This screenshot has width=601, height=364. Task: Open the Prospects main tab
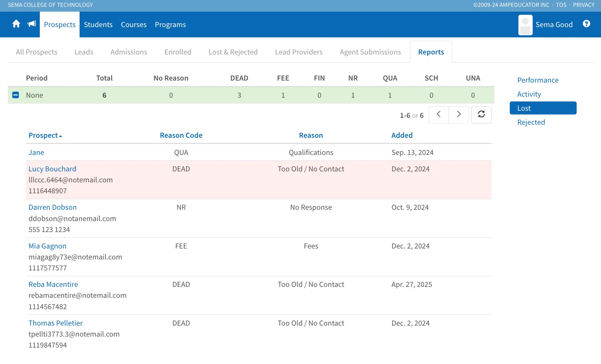pyautogui.click(x=60, y=25)
